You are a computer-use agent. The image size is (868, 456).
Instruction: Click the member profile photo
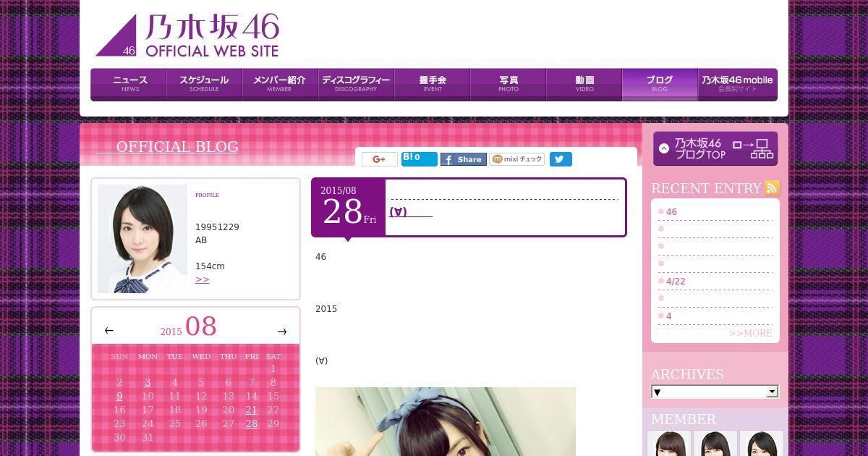tap(142, 239)
